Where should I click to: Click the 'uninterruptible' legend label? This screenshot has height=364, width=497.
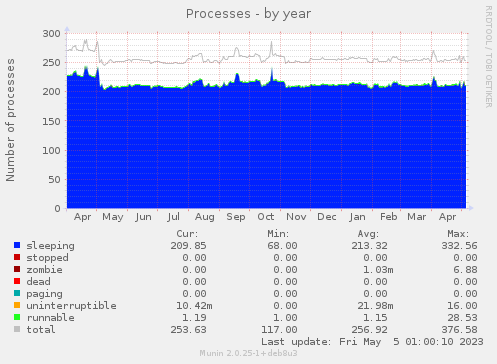(71, 306)
